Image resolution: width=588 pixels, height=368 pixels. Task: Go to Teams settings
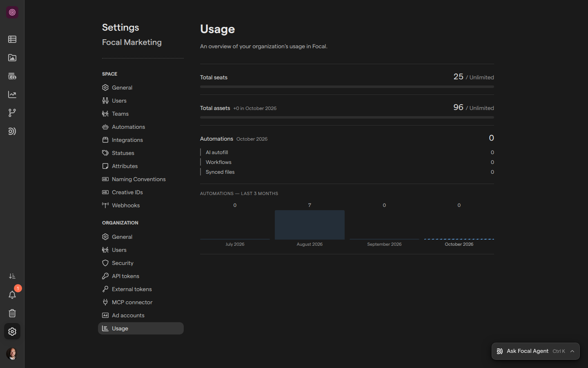(x=141, y=114)
